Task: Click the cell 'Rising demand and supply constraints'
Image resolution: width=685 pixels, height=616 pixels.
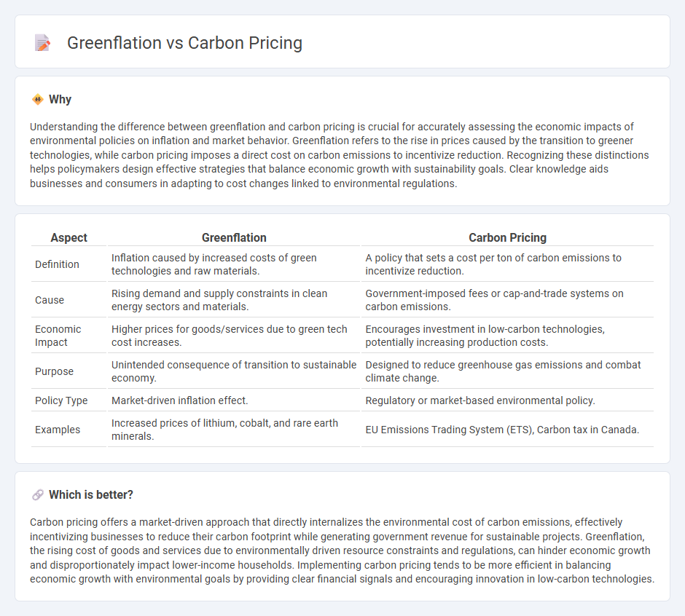Action: click(234, 300)
